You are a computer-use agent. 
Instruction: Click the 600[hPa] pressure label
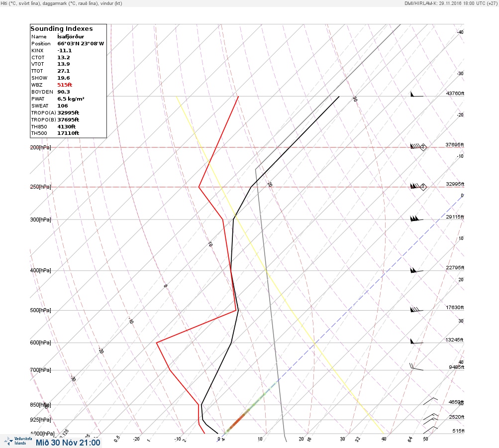(40, 342)
